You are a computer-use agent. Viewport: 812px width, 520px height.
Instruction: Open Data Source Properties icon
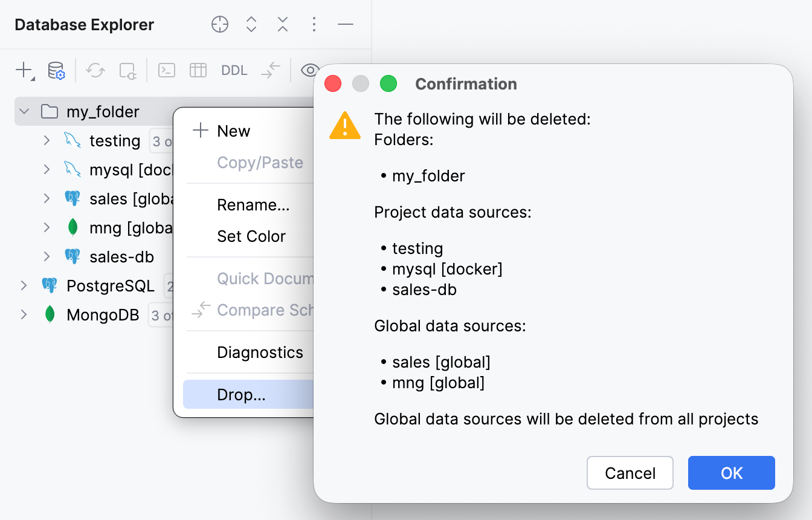56,71
